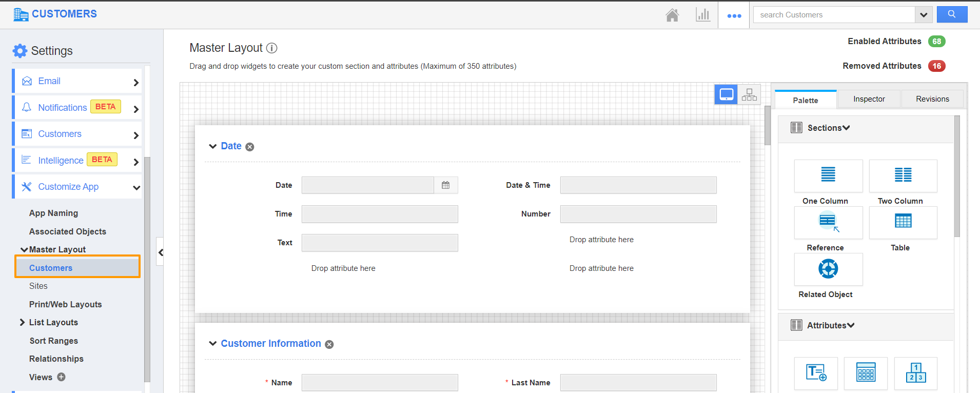The width and height of the screenshot is (980, 393).
Task: Open the Relationships settings link
Action: pos(56,359)
